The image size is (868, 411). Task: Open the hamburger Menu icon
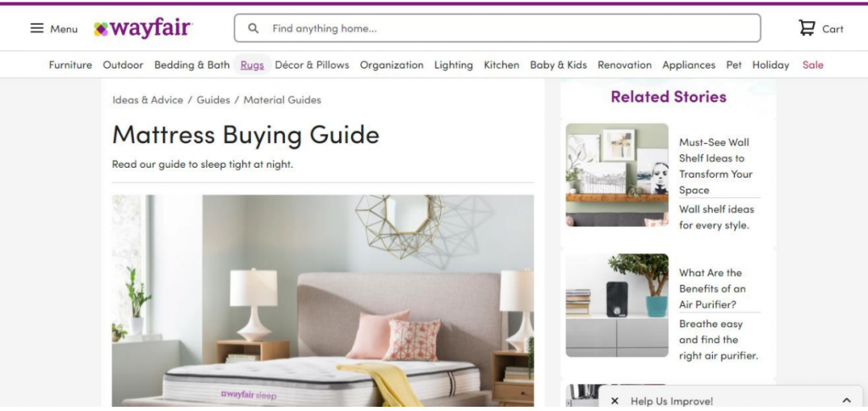pyautogui.click(x=36, y=28)
